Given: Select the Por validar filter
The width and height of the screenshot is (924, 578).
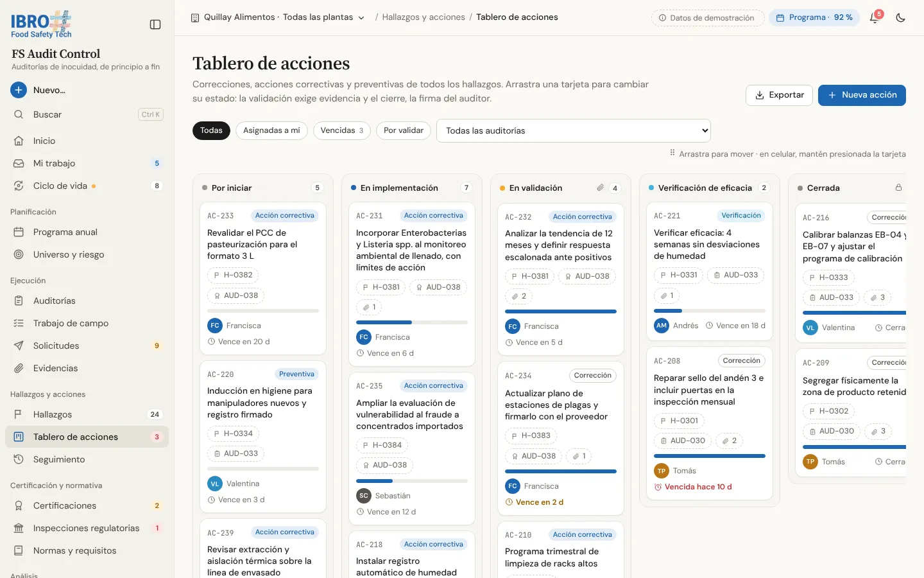Looking at the screenshot, I should click(404, 130).
